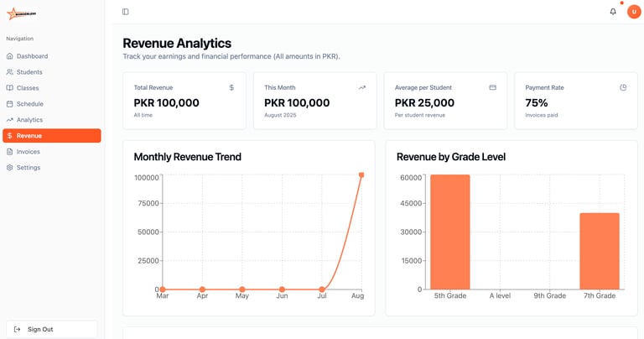Click the 7th Grade bar in the chart
The height and width of the screenshot is (339, 644).
[x=600, y=251]
